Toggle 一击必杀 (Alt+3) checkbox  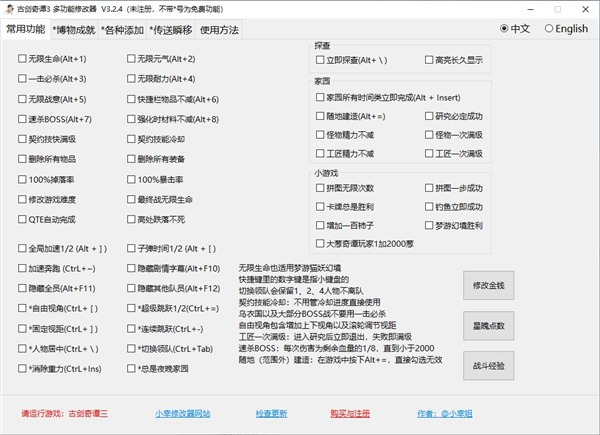pyautogui.click(x=23, y=79)
